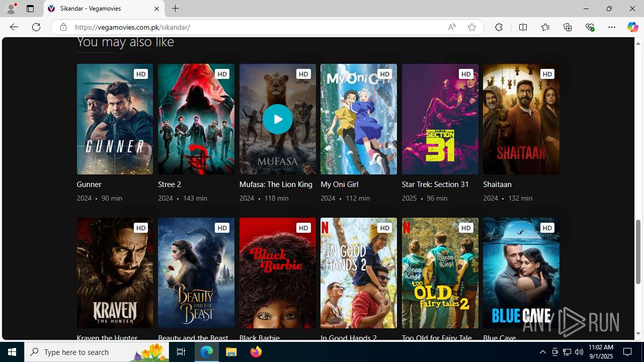Screen dimensions: 644x362
Task: Click the taskbar search box
Action: pyautogui.click(x=96, y=352)
